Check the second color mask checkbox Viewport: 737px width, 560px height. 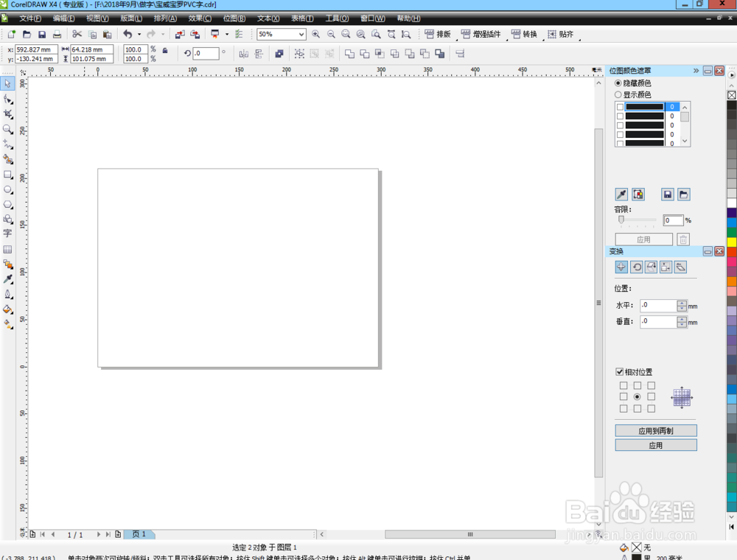click(620, 116)
